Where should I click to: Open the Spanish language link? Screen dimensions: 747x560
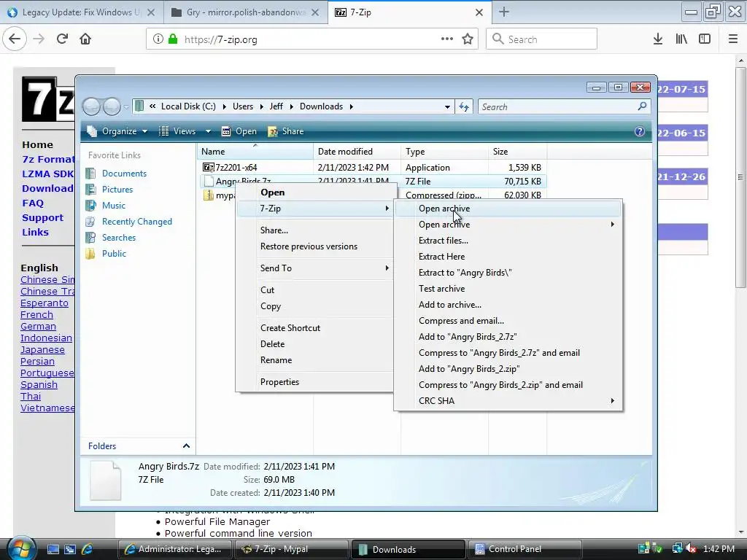39,385
